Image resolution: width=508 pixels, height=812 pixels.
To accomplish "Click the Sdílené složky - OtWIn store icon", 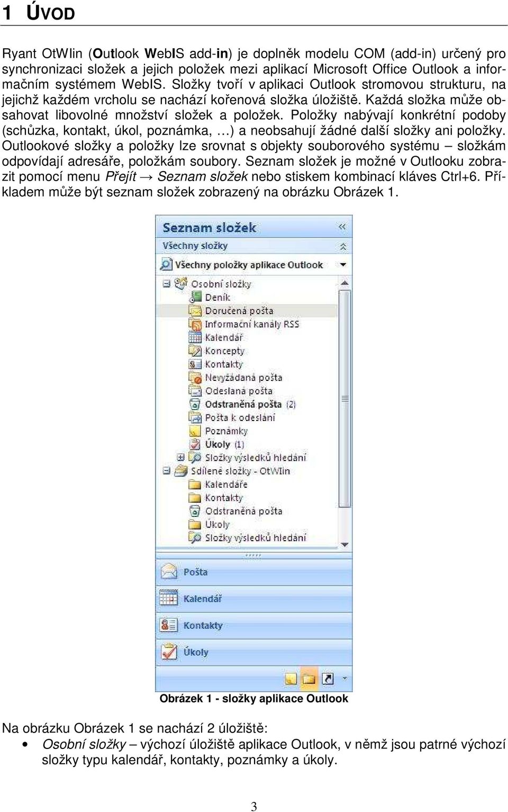I will [181, 470].
